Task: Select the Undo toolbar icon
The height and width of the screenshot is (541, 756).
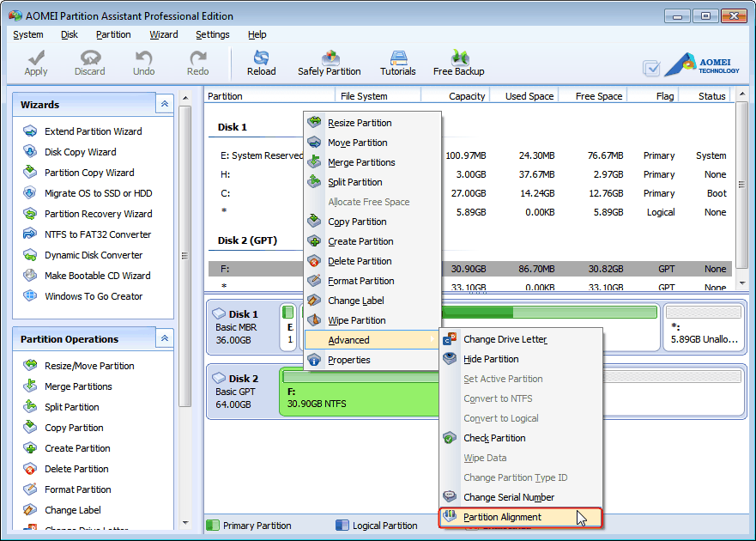Action: click(143, 60)
